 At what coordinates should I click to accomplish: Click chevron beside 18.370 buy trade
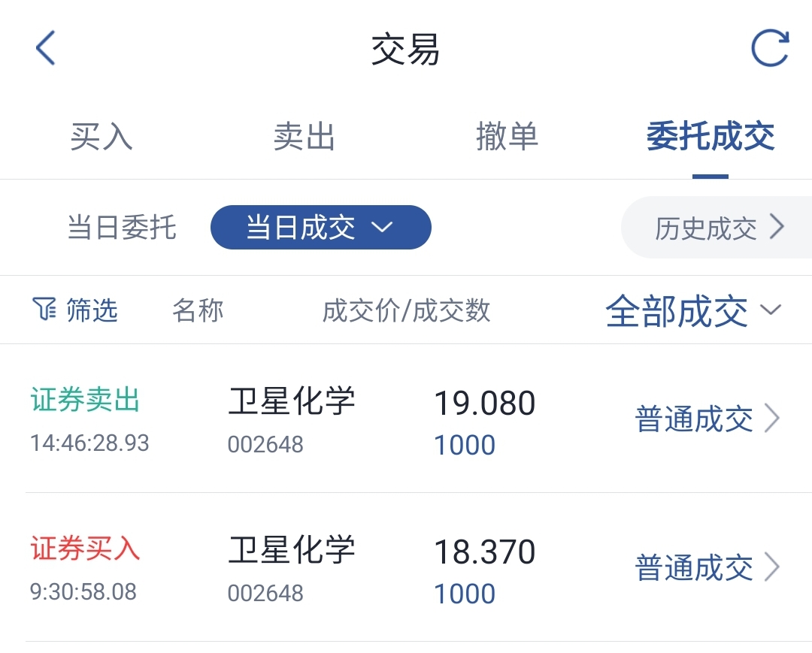tap(772, 567)
